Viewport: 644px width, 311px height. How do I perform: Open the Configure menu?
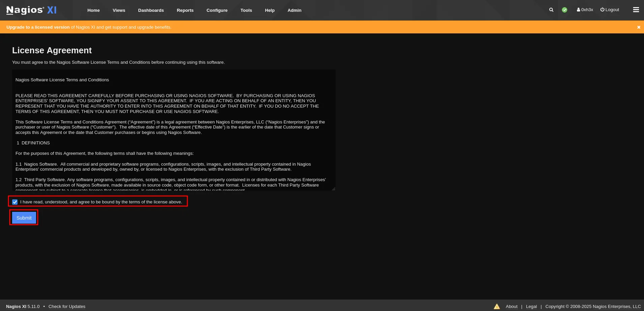[x=217, y=10]
